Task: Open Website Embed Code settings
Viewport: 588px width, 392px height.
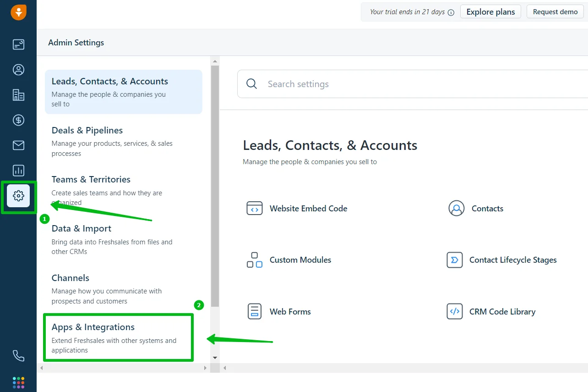Action: (x=308, y=209)
